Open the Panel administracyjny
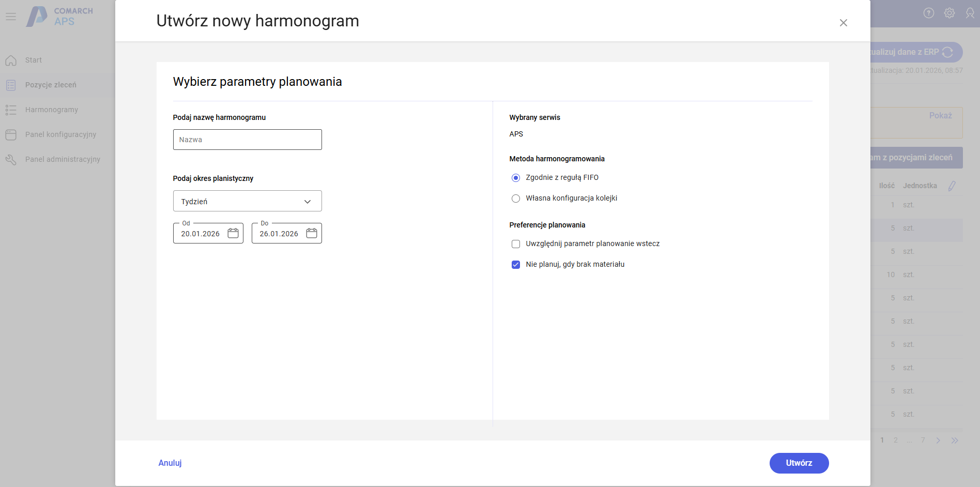This screenshot has width=980, height=487. pos(63,159)
